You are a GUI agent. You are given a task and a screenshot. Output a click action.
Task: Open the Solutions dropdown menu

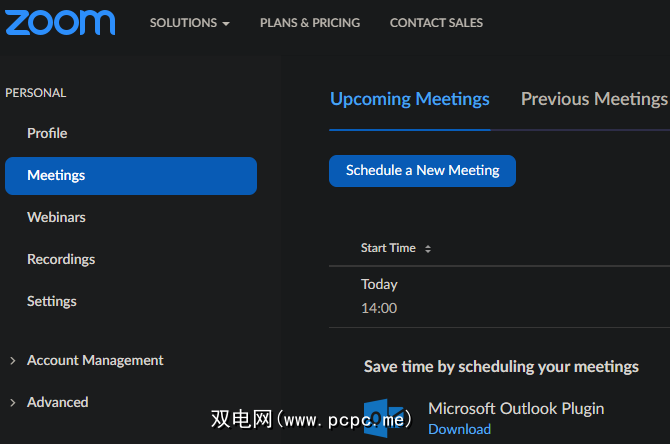pos(189,23)
